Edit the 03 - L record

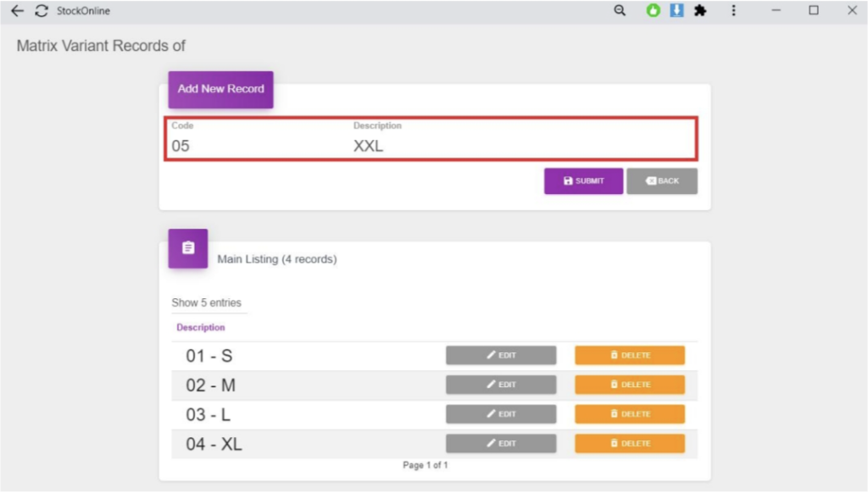click(501, 414)
